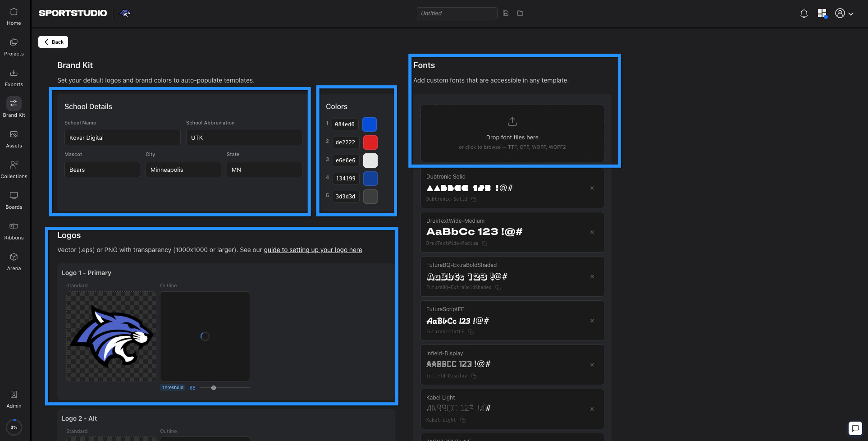Screen dimensions: 868x441
Task: Edit color 2 hex value de2222
Action: 346,142
